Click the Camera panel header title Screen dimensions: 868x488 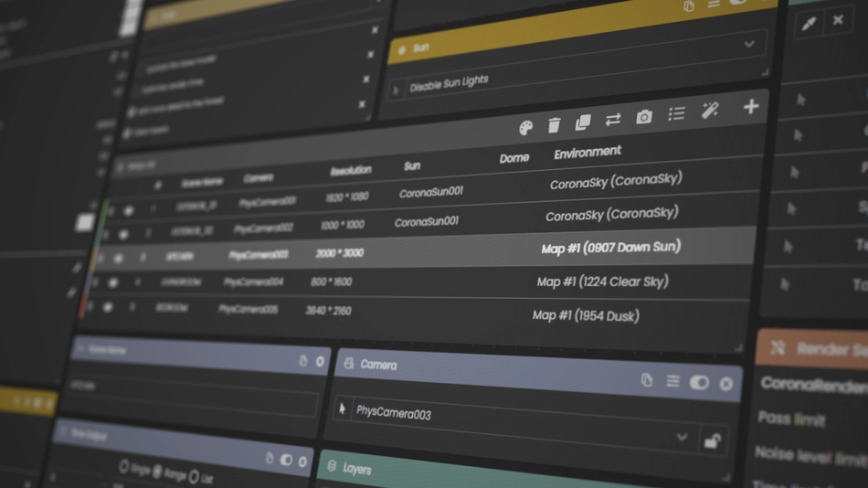(x=378, y=365)
